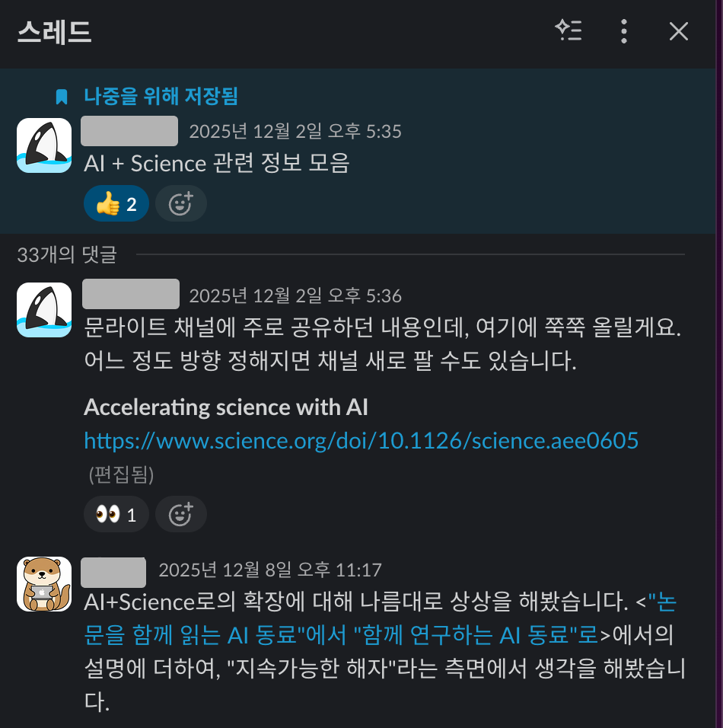
Task: Toggle the eyes emoji reaction
Action: 116,515
